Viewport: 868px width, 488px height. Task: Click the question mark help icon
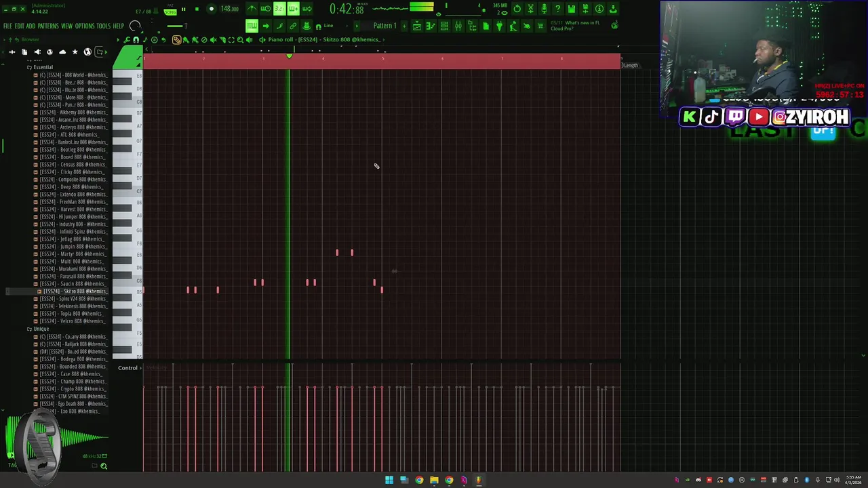click(557, 9)
